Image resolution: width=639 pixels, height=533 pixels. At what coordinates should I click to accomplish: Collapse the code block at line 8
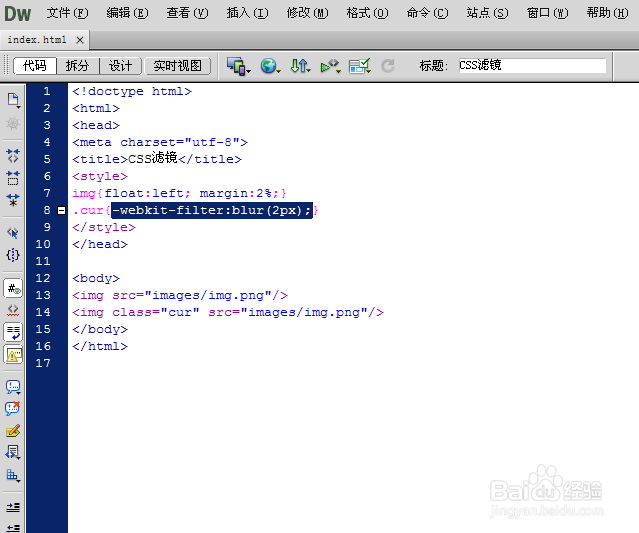click(x=62, y=210)
